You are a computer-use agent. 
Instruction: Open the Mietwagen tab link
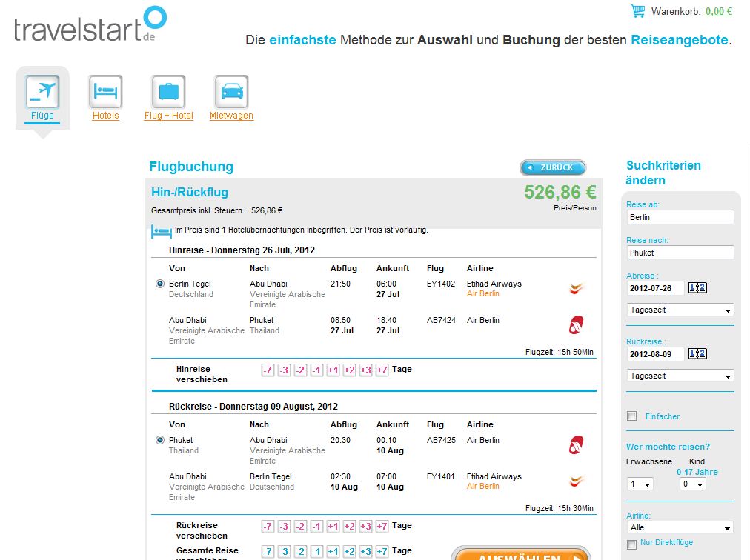[x=231, y=116]
